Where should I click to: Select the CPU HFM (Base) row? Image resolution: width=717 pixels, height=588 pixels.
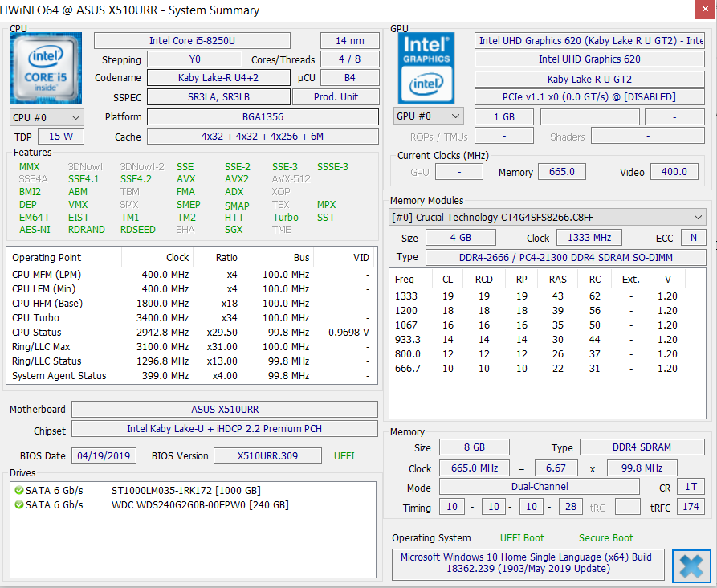(x=191, y=304)
